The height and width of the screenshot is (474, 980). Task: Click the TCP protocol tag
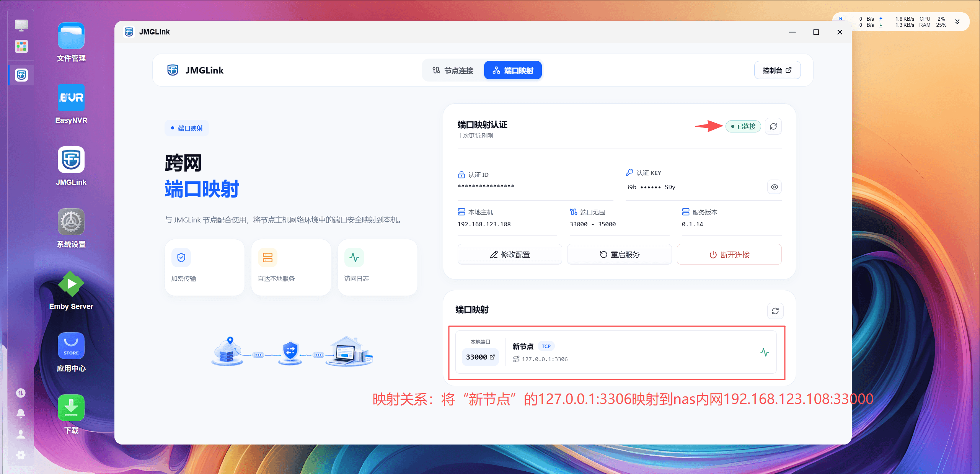pyautogui.click(x=546, y=347)
